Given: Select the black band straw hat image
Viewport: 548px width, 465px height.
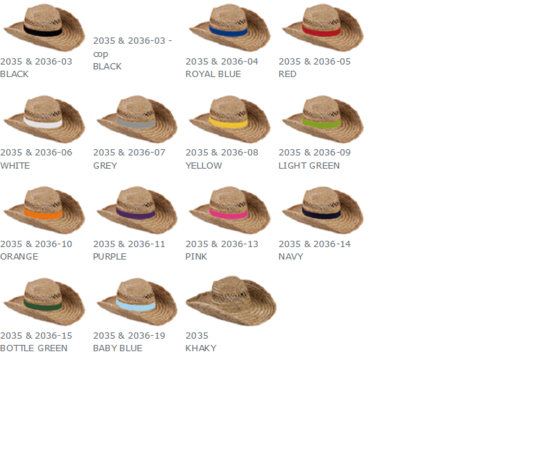Looking at the screenshot, I should [x=44, y=28].
